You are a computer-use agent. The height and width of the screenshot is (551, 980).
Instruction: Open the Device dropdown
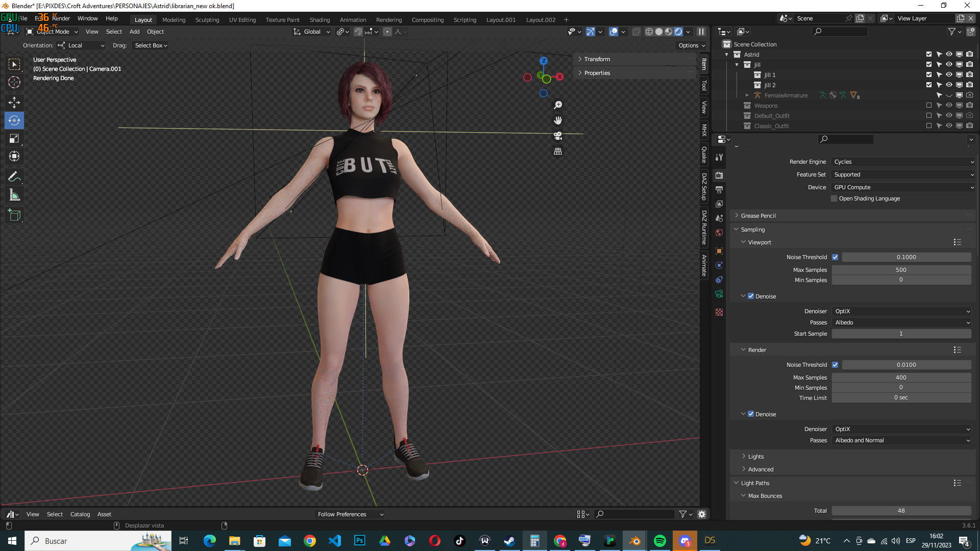coord(903,188)
